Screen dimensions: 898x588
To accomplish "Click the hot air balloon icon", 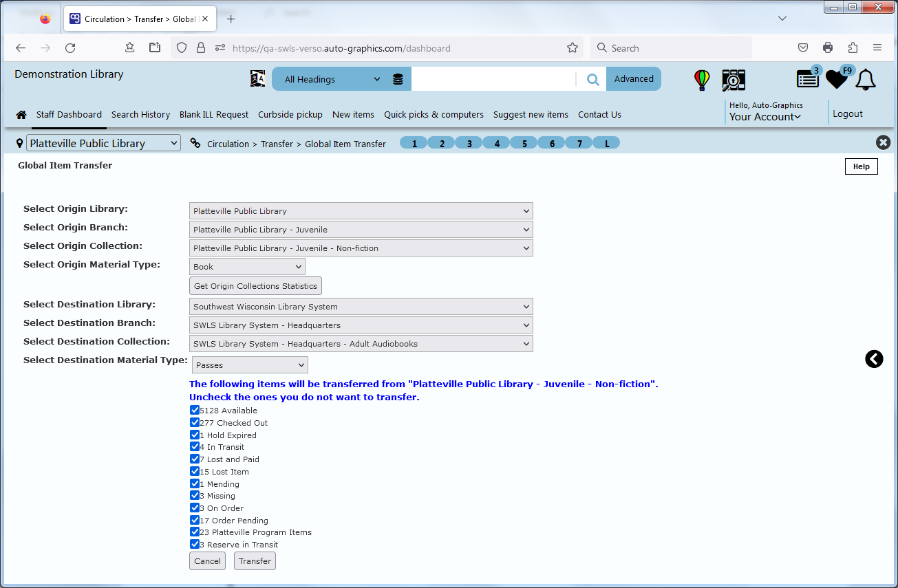I will click(x=701, y=80).
